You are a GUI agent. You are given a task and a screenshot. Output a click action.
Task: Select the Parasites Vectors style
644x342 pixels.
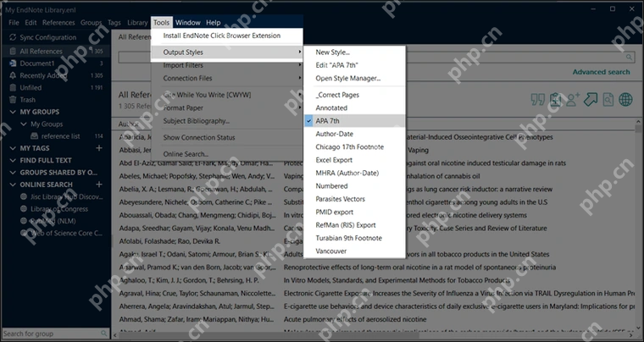[x=354, y=199]
